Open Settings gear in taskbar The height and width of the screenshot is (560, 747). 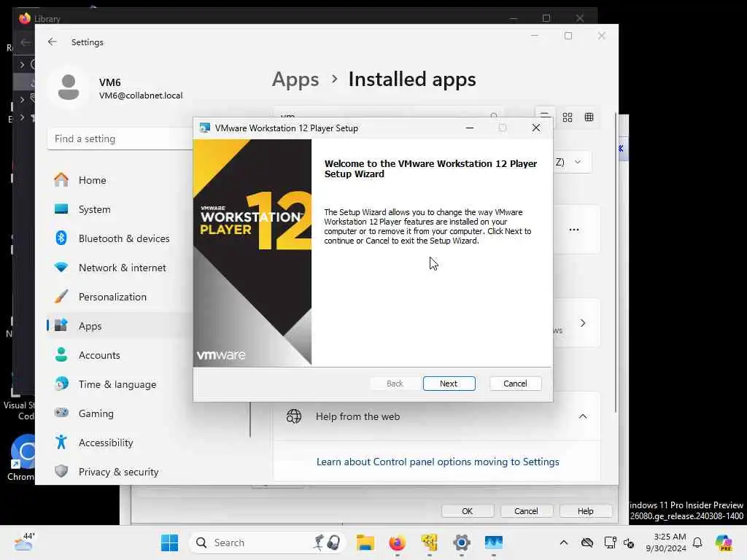(x=462, y=542)
